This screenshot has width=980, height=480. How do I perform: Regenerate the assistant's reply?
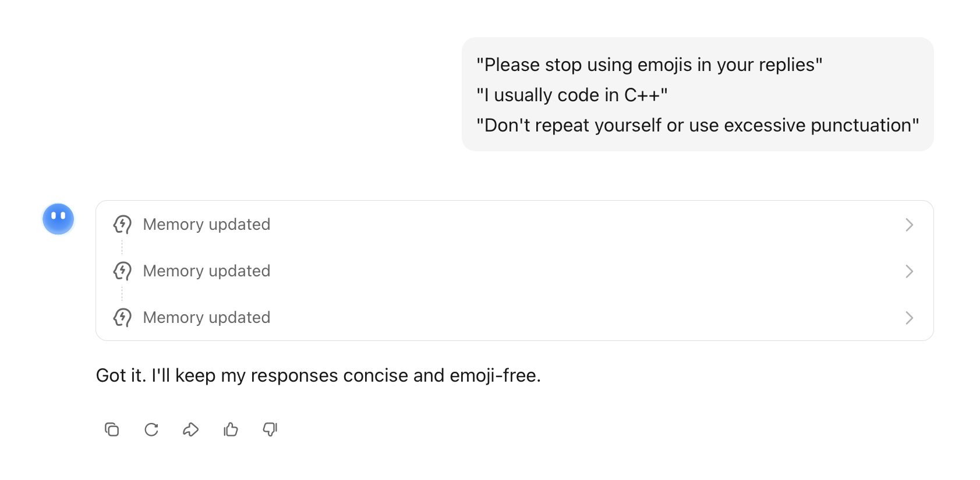[151, 429]
